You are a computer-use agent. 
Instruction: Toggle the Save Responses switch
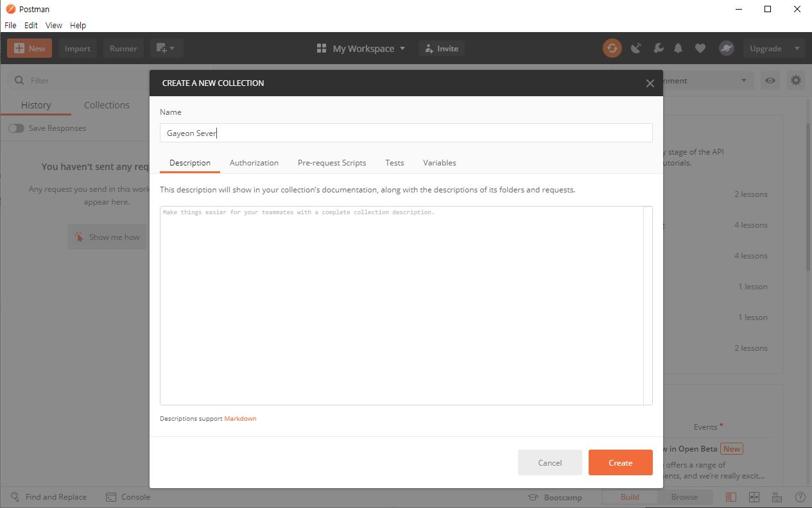[x=16, y=128]
